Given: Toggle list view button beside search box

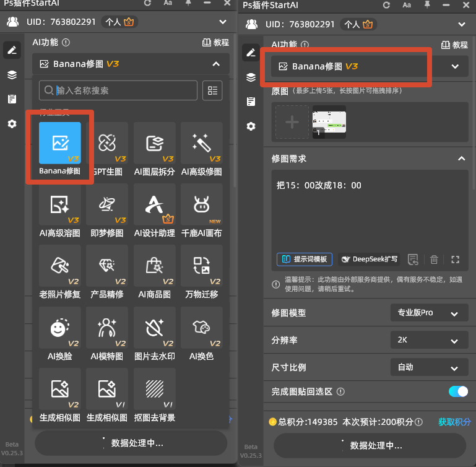Looking at the screenshot, I should pos(212,90).
